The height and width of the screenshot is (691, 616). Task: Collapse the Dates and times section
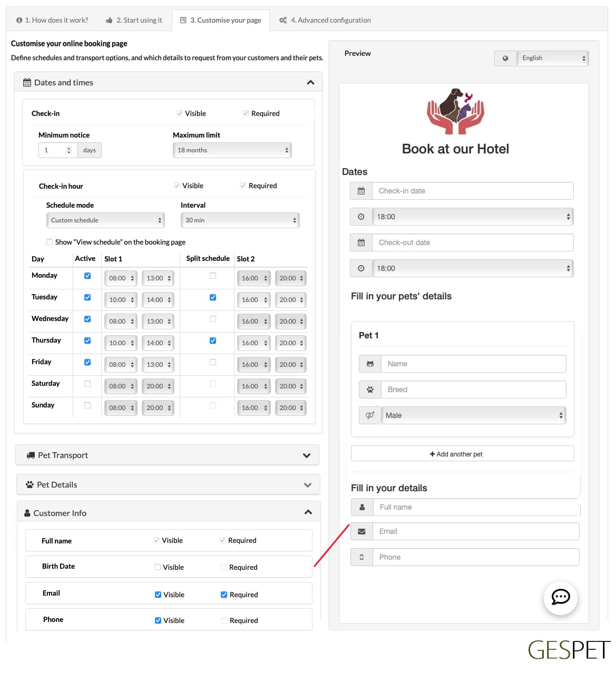310,83
